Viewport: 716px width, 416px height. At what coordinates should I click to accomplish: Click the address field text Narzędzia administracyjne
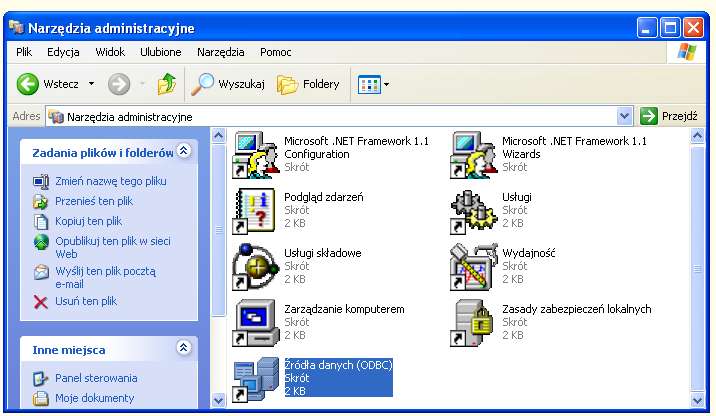[130, 117]
